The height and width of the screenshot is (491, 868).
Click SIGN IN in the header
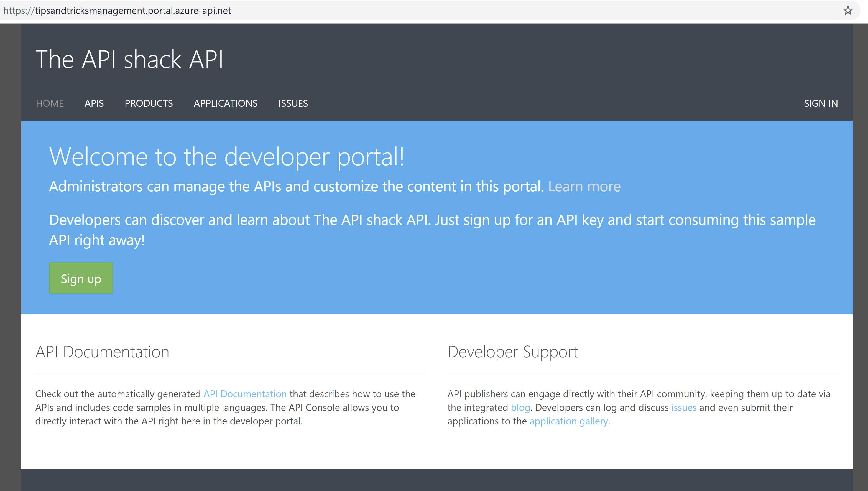(821, 103)
